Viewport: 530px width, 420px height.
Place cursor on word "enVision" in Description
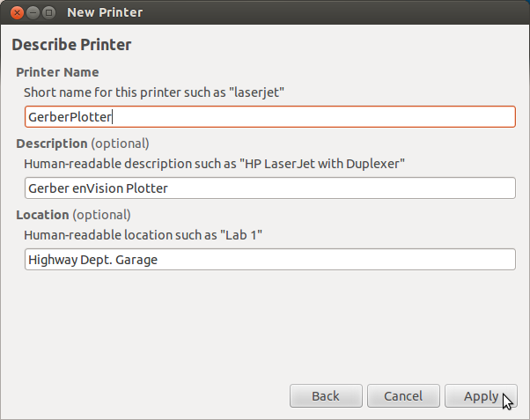[98, 188]
